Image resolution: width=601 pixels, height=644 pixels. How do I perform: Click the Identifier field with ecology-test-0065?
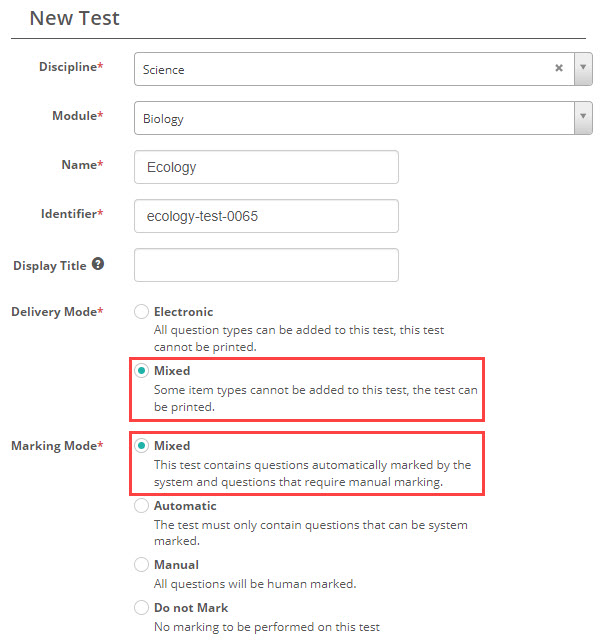point(266,216)
